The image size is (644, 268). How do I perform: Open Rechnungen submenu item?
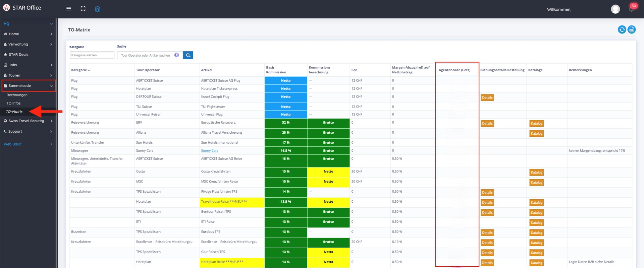(17, 95)
